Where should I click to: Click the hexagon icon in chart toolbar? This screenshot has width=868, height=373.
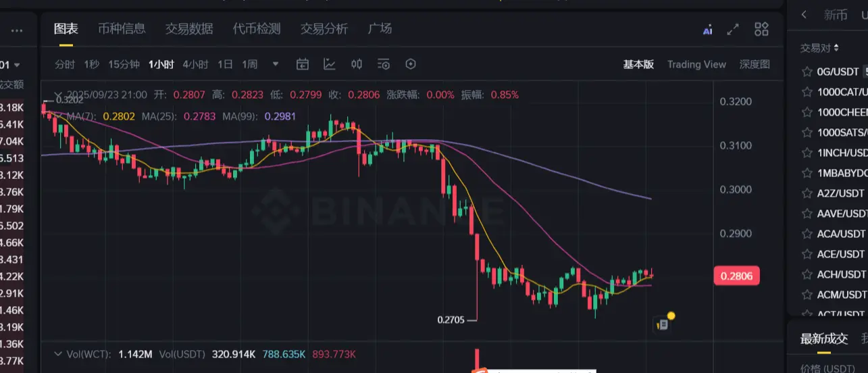[411, 64]
